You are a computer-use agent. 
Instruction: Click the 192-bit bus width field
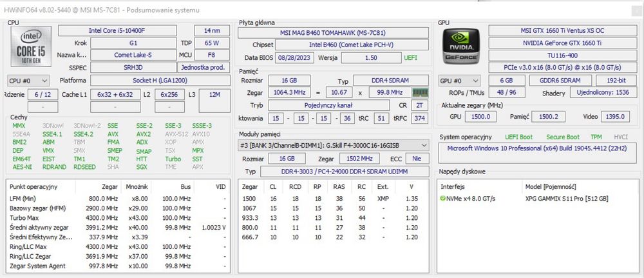tap(616, 81)
